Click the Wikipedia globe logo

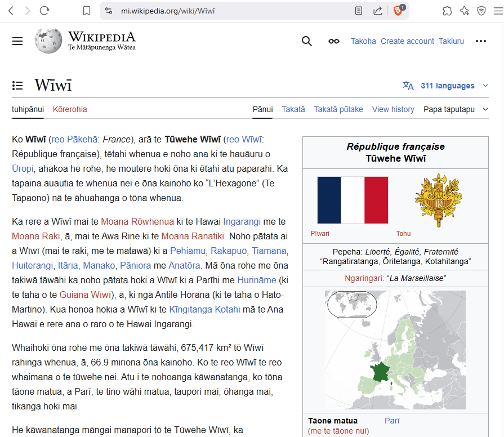pos(48,41)
